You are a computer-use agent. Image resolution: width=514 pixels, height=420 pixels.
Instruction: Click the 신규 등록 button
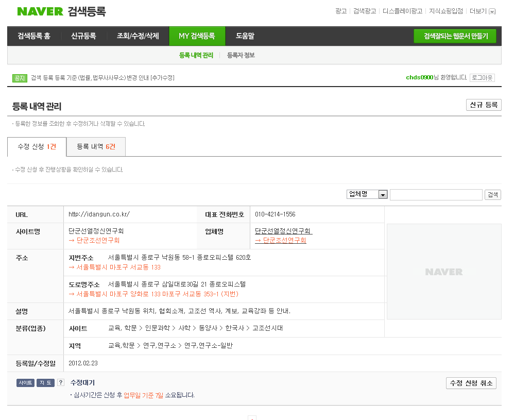484,105
